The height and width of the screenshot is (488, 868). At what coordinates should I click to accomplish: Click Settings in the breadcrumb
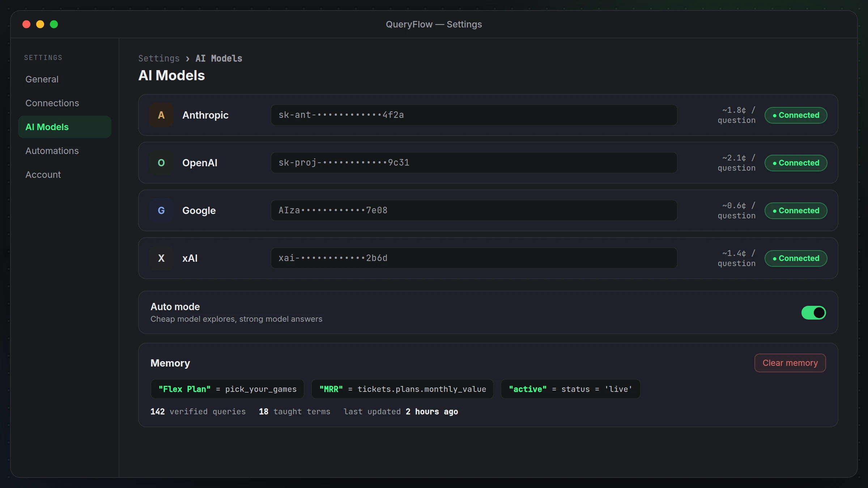click(159, 58)
